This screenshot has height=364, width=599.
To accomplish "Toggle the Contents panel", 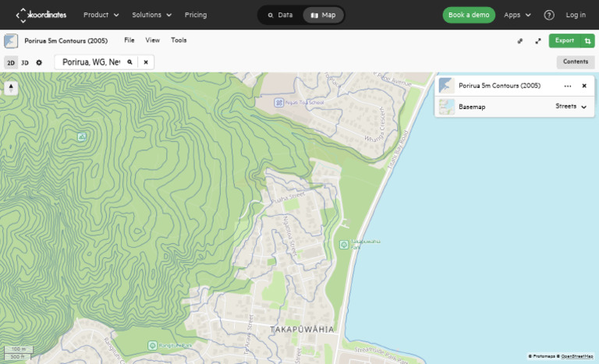I will (576, 62).
